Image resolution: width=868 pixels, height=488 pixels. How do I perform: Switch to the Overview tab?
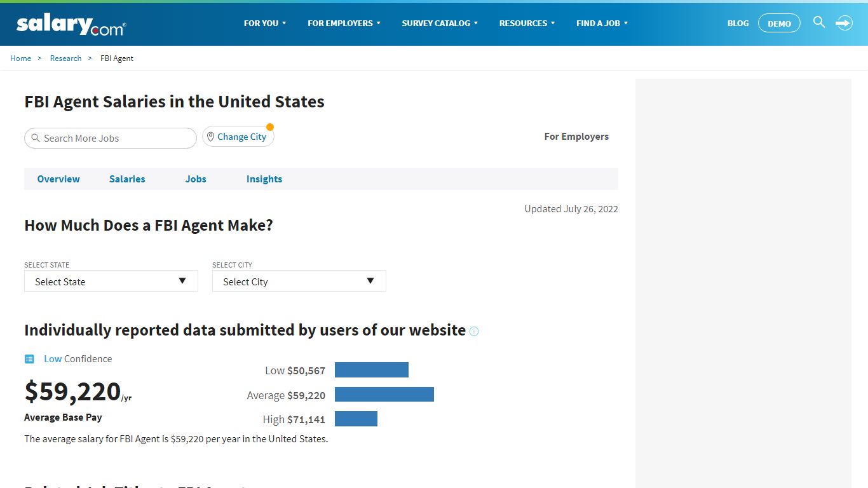58,179
